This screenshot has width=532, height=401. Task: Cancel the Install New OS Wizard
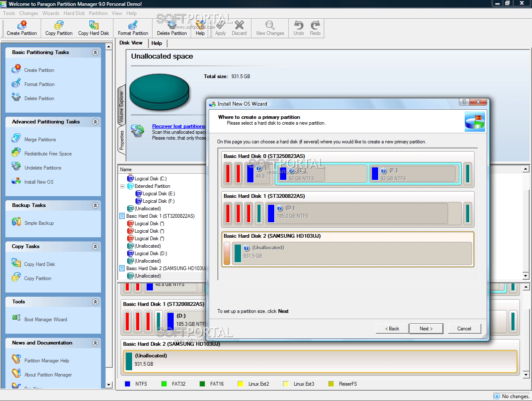(464, 329)
